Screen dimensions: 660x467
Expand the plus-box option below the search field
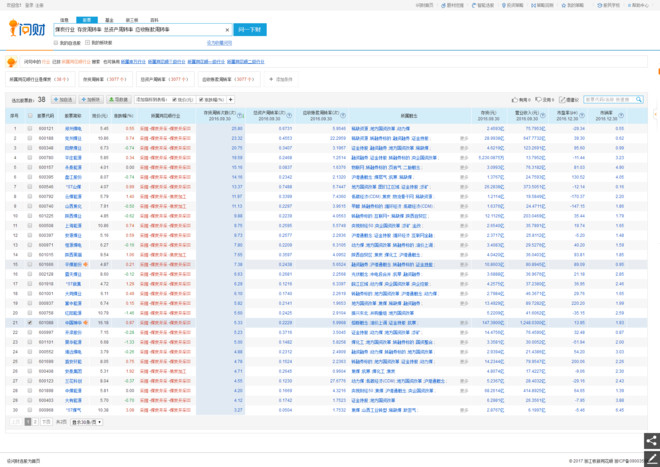pyautogui.click(x=88, y=43)
